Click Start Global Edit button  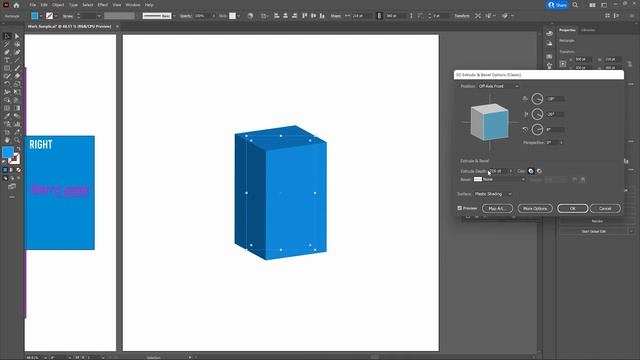coord(593,231)
